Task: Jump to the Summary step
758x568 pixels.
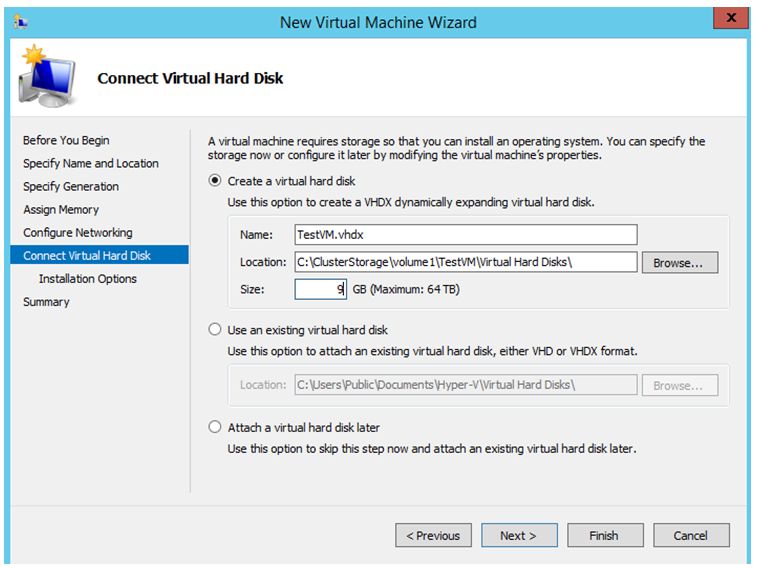Action: click(46, 302)
